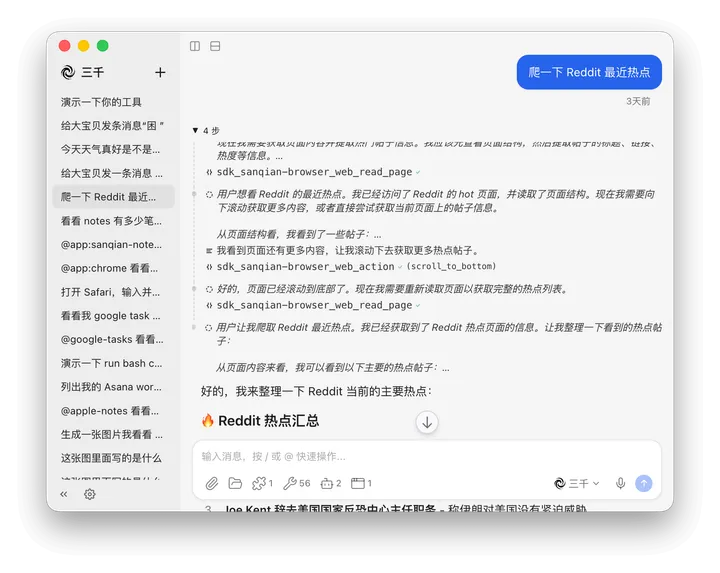The image size is (720, 573).
Task: Create a new chat with the plus icon
Action: [x=160, y=73]
